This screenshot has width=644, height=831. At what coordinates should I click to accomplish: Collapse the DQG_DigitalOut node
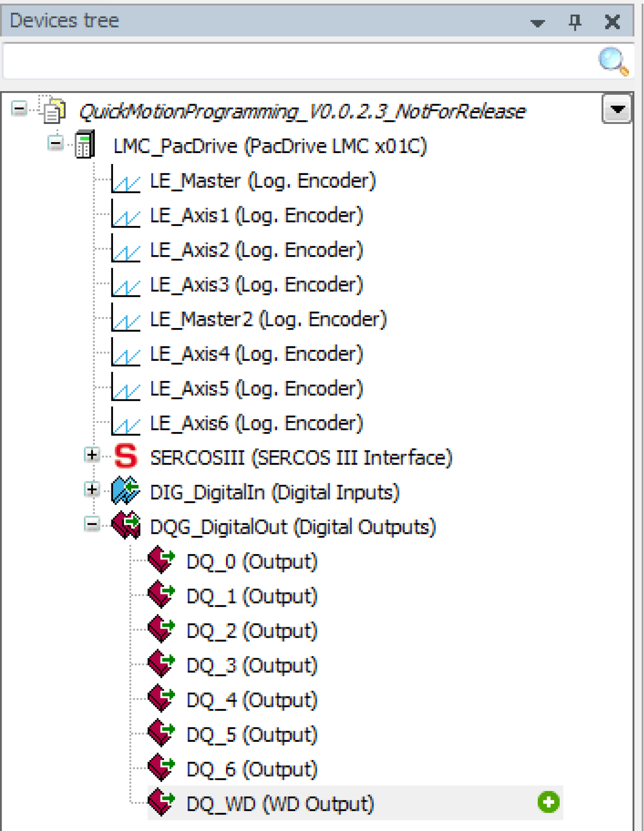(x=92, y=524)
